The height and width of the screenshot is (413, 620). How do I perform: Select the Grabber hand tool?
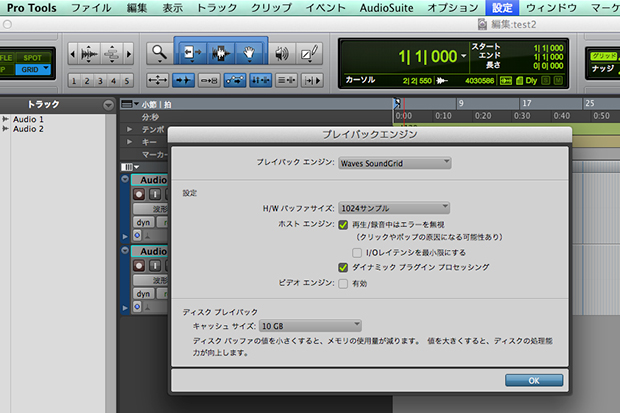[x=249, y=53]
